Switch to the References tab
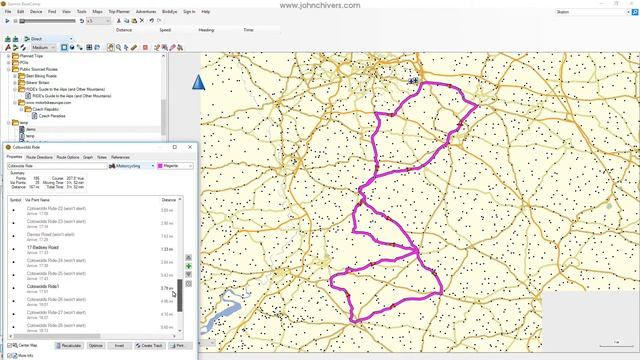Screen dimensions: 640x360 click(x=120, y=157)
